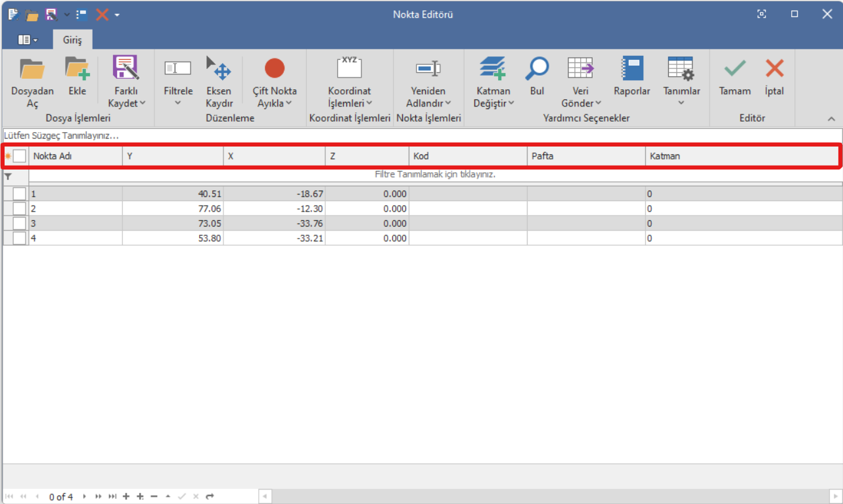Expand the Filtrele dropdown arrow
This screenshot has height=504, width=843.
(x=177, y=103)
